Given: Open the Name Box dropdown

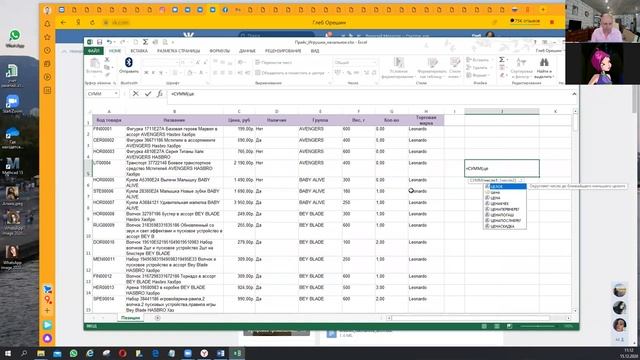Looking at the screenshot, I should coord(116,94).
